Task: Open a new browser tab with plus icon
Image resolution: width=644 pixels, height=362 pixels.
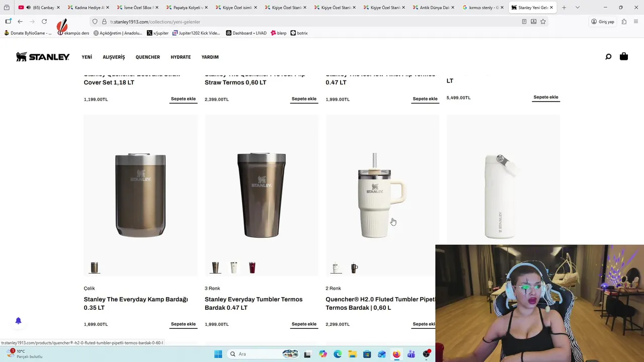Action: pyautogui.click(x=564, y=8)
